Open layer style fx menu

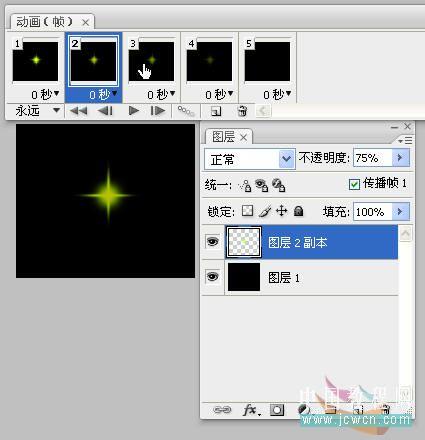coord(251,410)
